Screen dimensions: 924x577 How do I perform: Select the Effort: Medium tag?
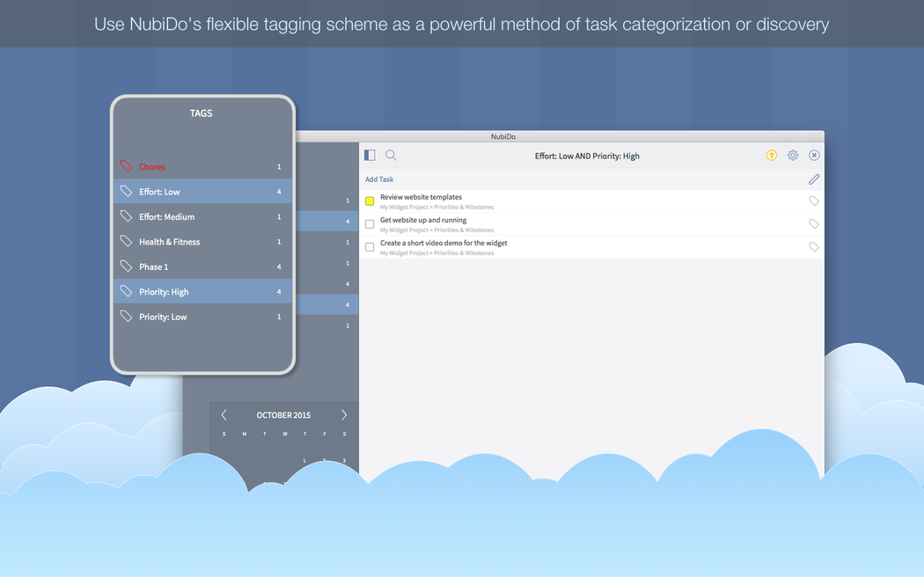click(x=166, y=217)
